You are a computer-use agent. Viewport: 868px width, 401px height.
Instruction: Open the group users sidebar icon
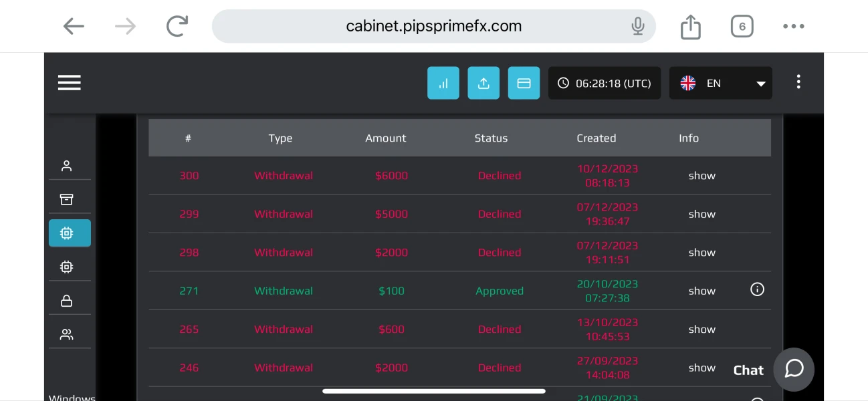pos(66,334)
